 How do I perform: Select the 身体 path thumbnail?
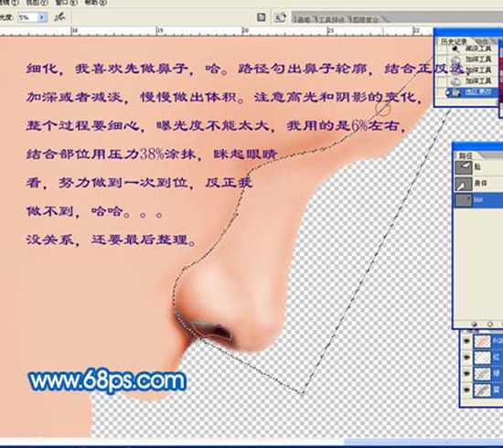tap(464, 184)
